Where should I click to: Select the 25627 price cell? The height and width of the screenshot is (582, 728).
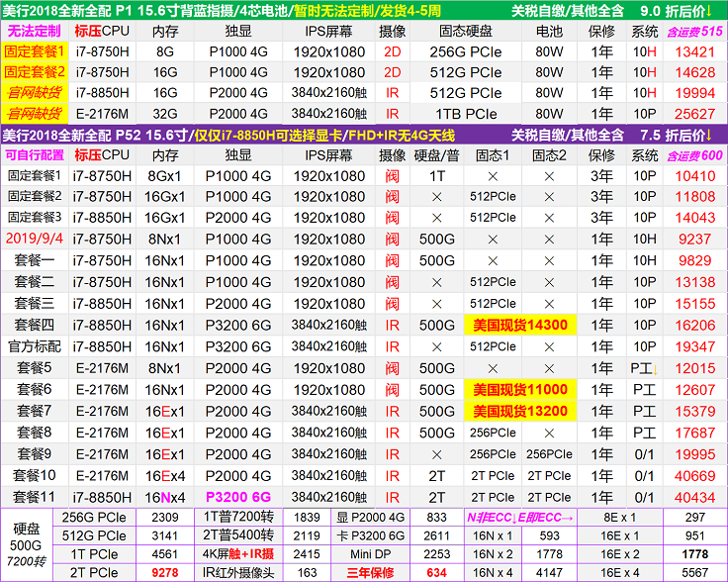point(694,114)
